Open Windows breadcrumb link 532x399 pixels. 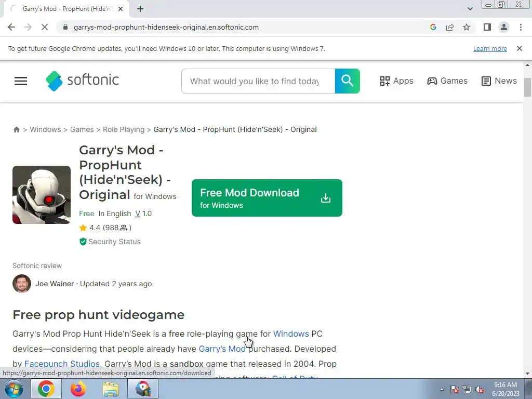(x=46, y=129)
